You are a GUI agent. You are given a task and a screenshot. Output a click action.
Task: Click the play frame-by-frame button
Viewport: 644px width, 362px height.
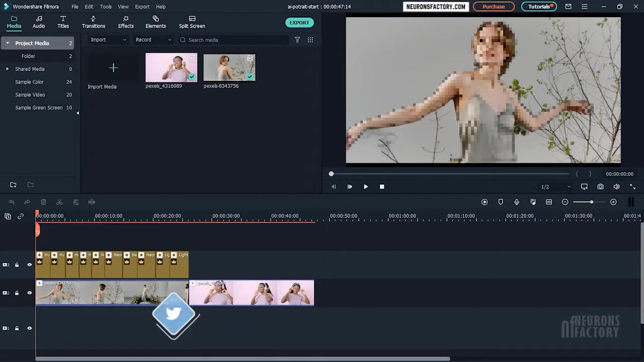coord(350,187)
